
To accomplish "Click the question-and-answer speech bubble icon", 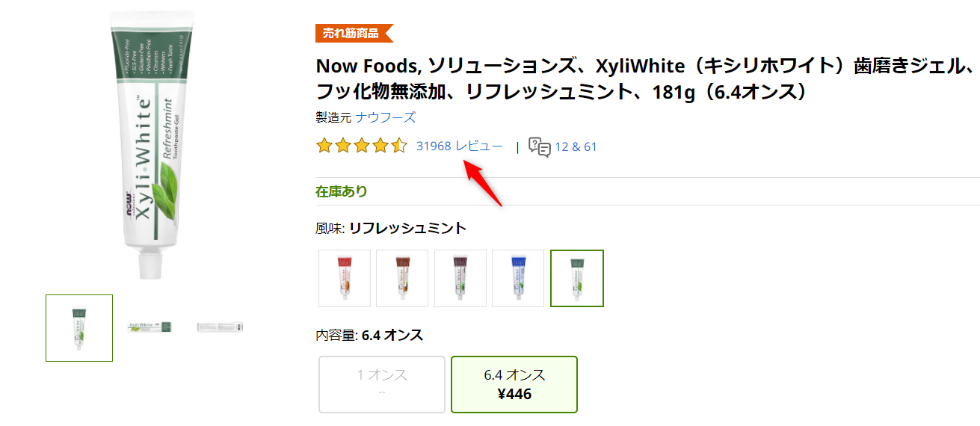I will pos(539,146).
